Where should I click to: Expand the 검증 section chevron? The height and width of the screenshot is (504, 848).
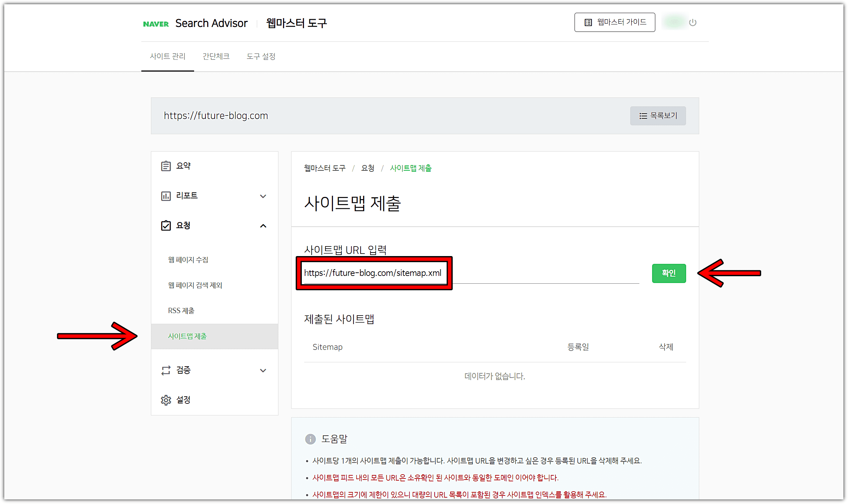coord(263,370)
